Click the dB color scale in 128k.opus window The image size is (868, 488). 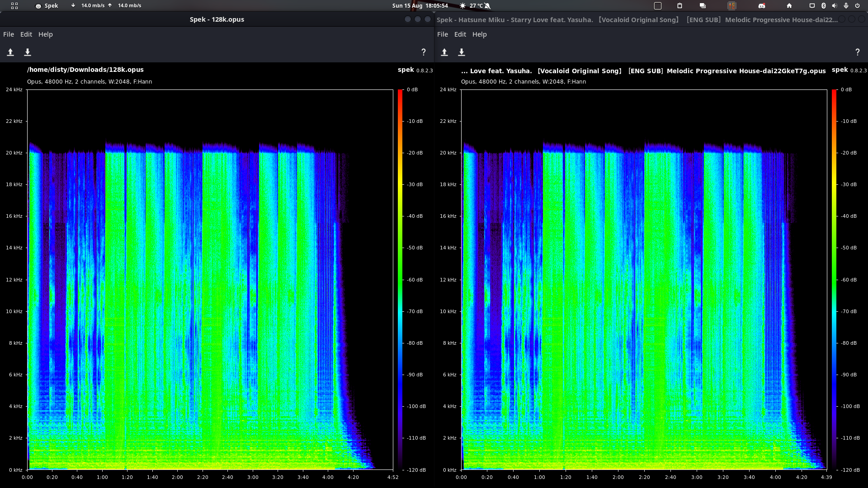(400, 280)
